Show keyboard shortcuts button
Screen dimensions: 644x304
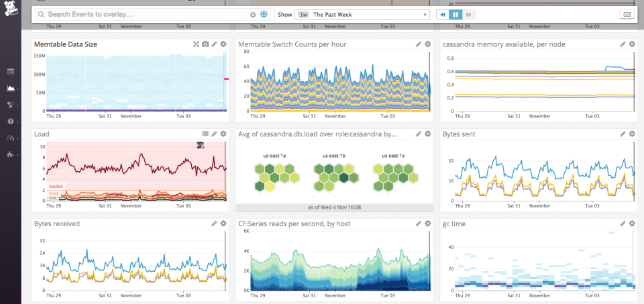(628, 14)
